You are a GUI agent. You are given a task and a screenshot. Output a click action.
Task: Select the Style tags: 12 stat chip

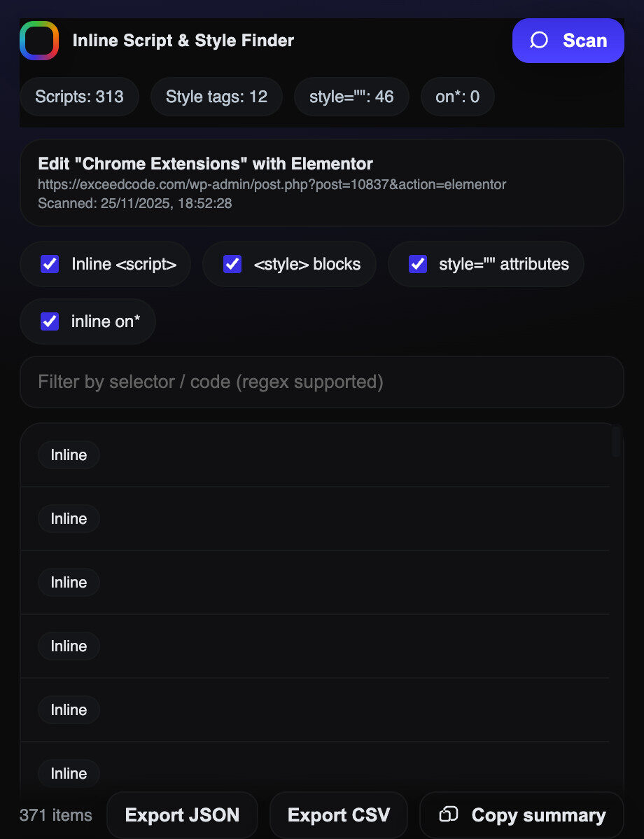tap(216, 97)
